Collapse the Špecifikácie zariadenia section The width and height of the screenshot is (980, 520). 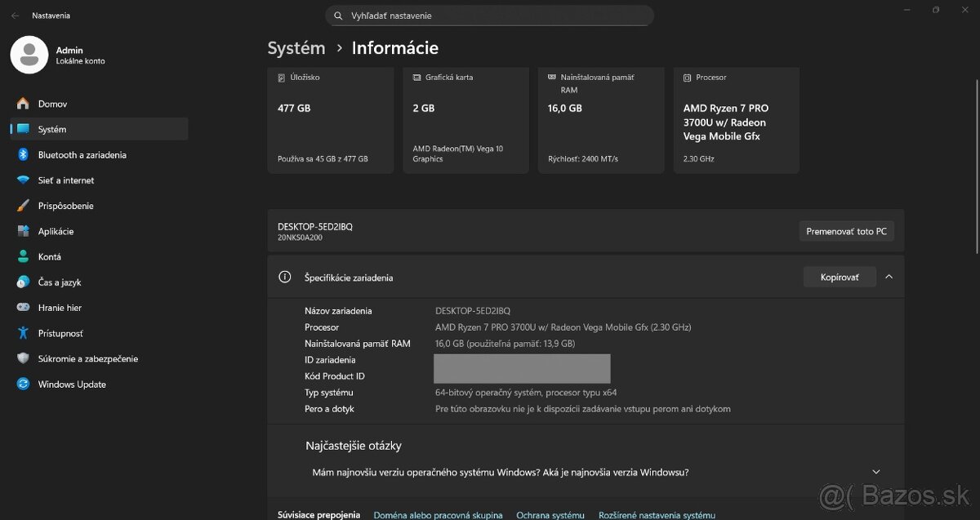889,277
